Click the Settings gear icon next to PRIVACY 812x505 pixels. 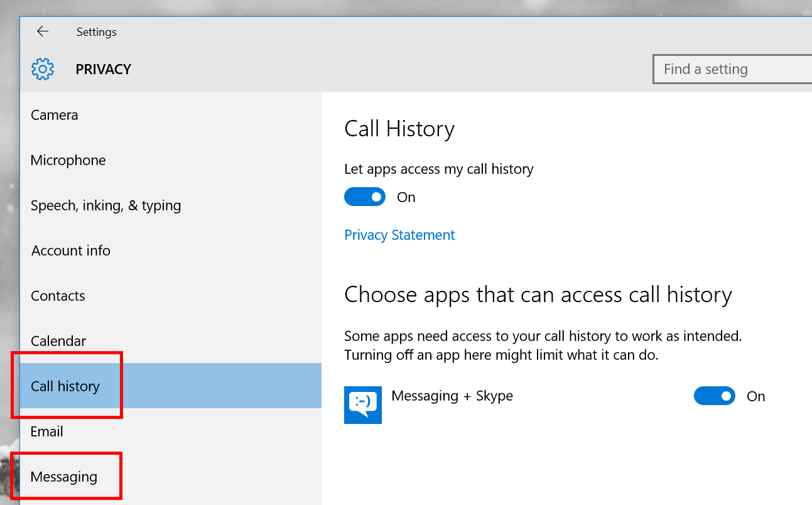[x=42, y=69]
